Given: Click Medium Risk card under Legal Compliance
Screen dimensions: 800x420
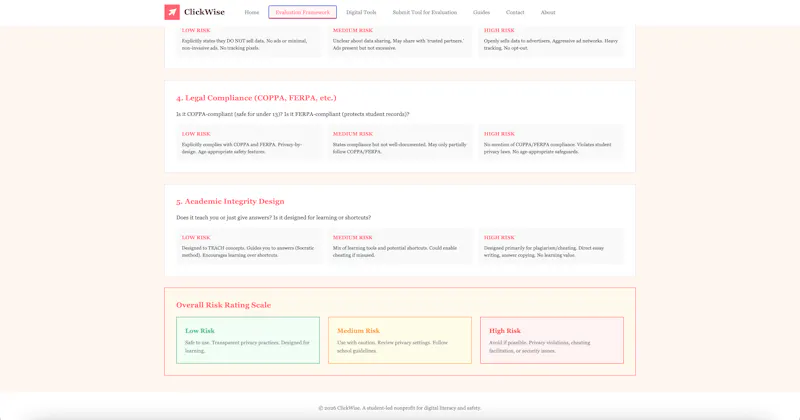Looking at the screenshot, I should point(400,143).
